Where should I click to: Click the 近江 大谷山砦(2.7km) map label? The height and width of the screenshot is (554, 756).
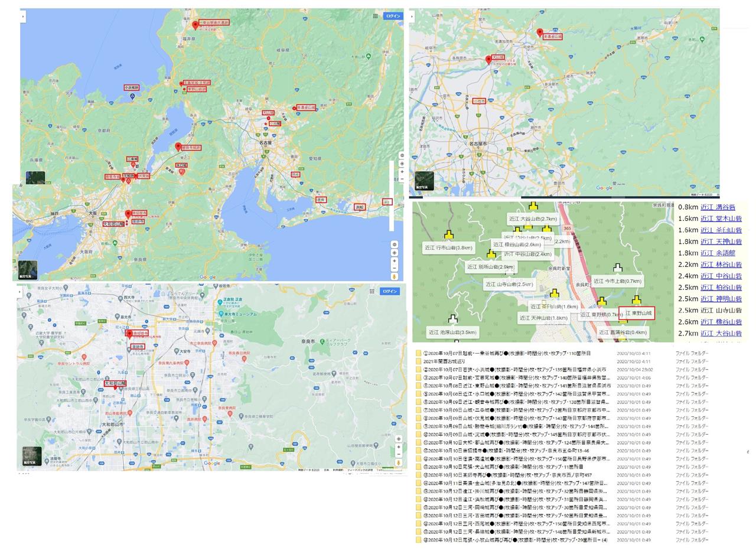click(x=533, y=219)
